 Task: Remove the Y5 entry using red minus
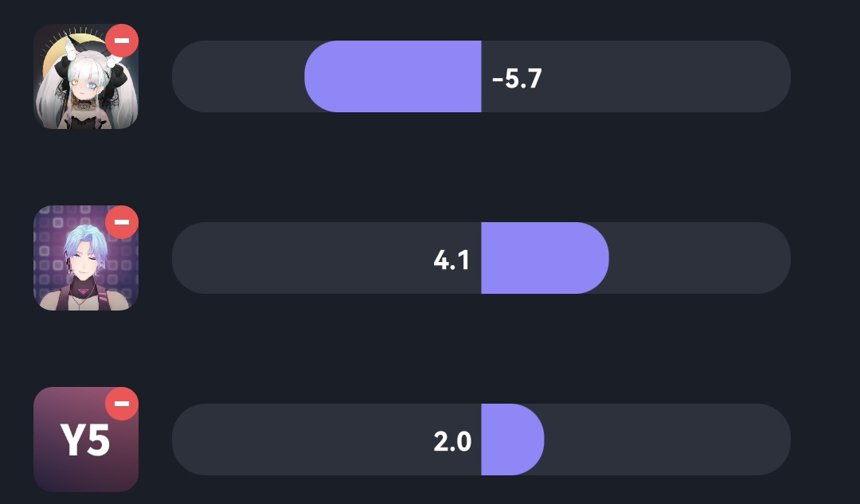click(x=121, y=404)
